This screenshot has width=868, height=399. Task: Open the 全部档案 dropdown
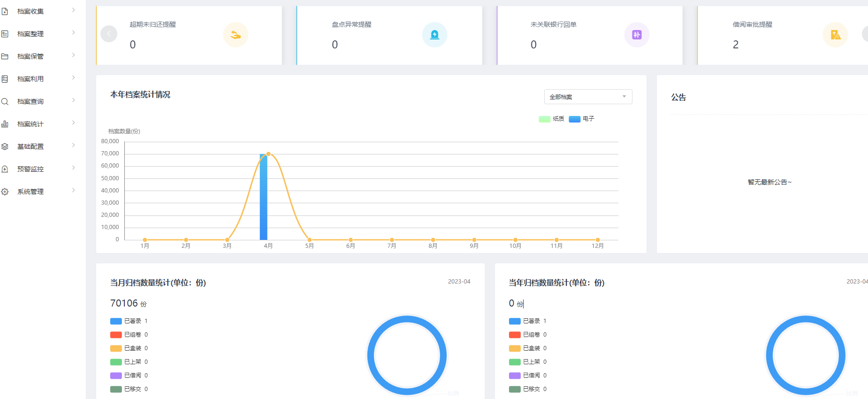coord(588,97)
